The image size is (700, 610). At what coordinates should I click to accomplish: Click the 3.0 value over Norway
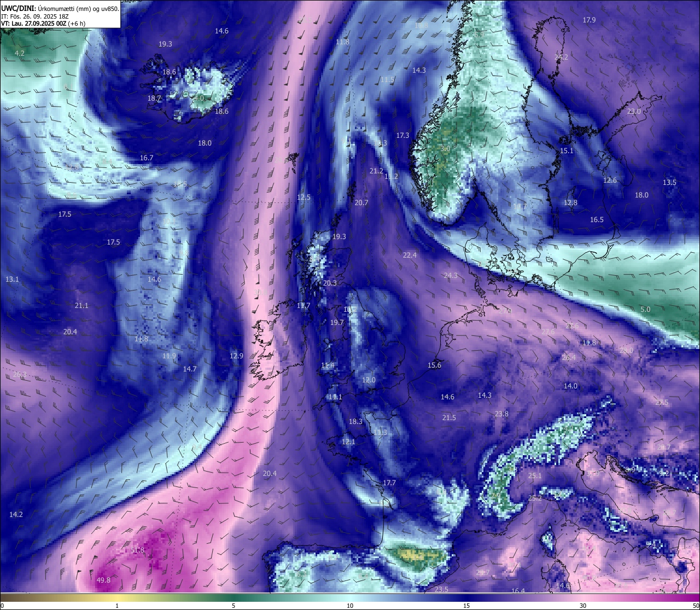(x=445, y=148)
